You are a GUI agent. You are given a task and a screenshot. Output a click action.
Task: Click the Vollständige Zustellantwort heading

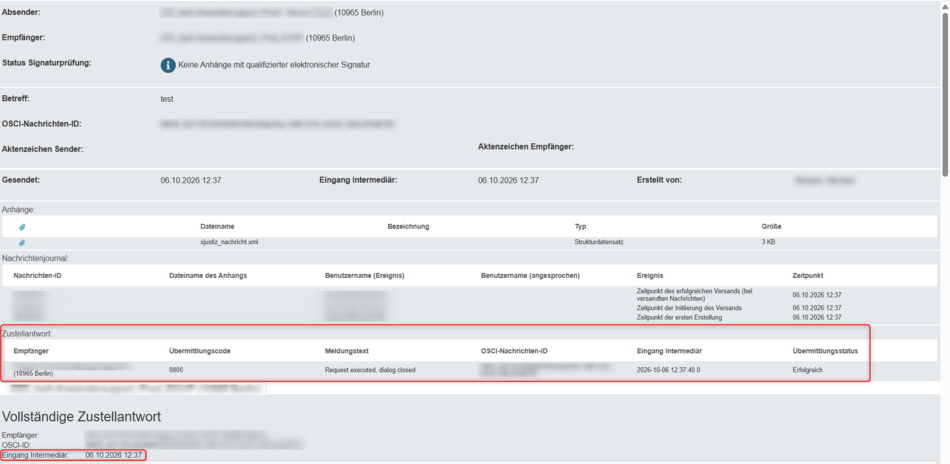[81, 416]
